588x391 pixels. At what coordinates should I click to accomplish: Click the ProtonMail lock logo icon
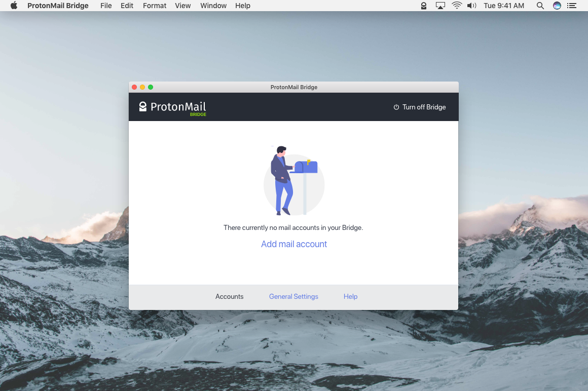(x=142, y=107)
